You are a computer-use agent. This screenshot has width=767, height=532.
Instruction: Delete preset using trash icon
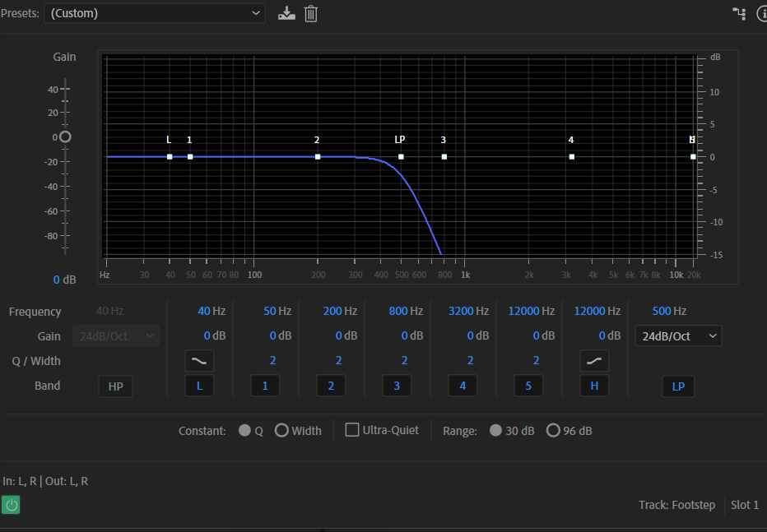tap(310, 13)
